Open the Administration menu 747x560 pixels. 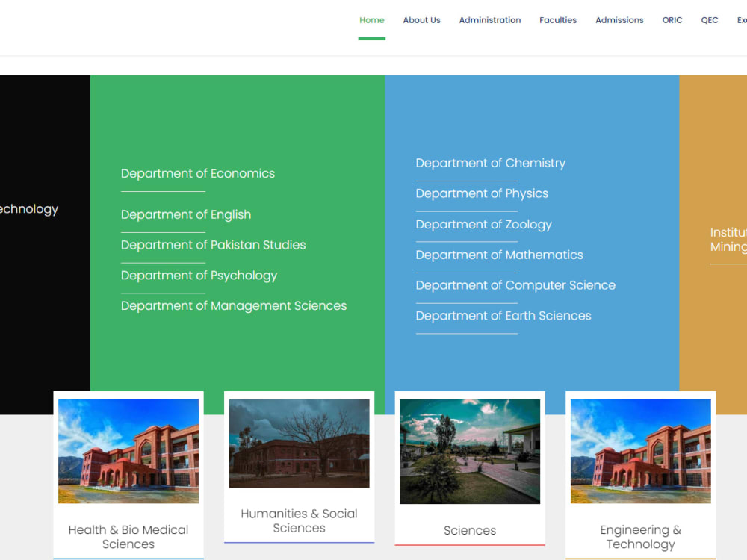490,20
